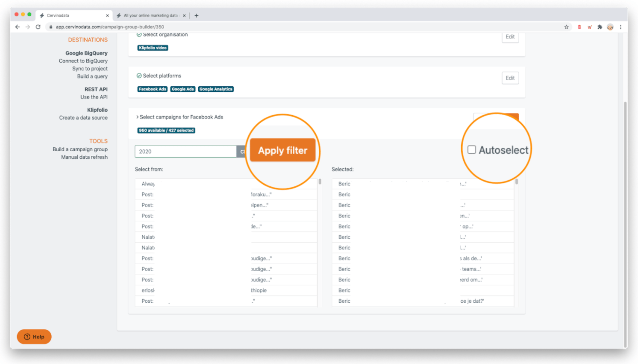Image resolution: width=638 pixels, height=364 pixels.
Task: Open the Chrome profile avatar menu
Action: pyautogui.click(x=610, y=27)
